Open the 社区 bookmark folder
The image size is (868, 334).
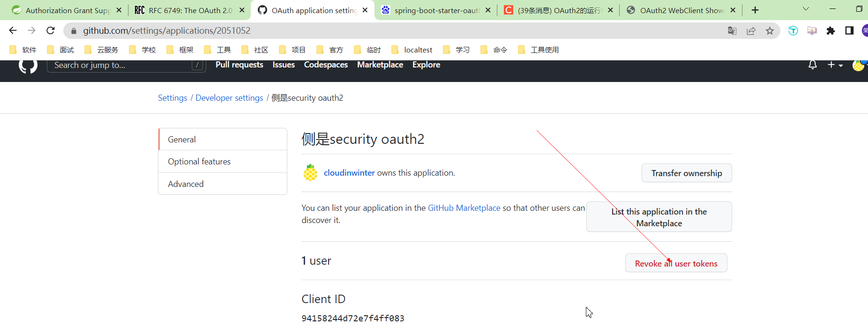(x=255, y=50)
